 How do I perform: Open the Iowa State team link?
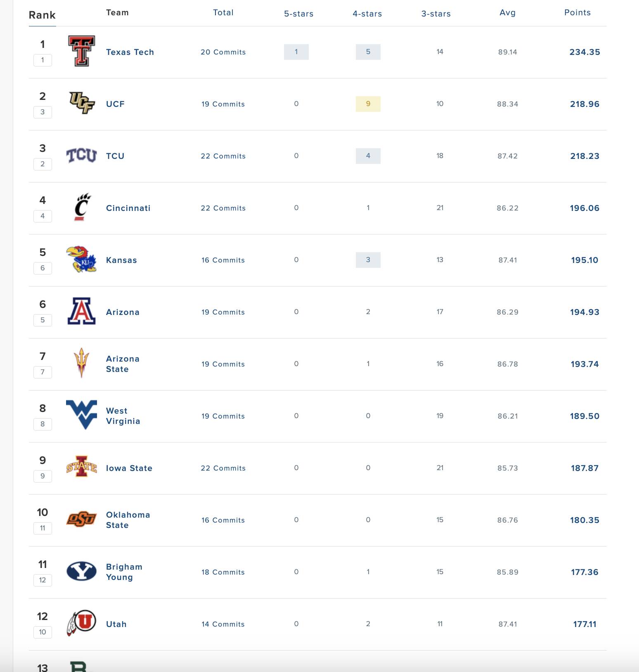point(129,468)
